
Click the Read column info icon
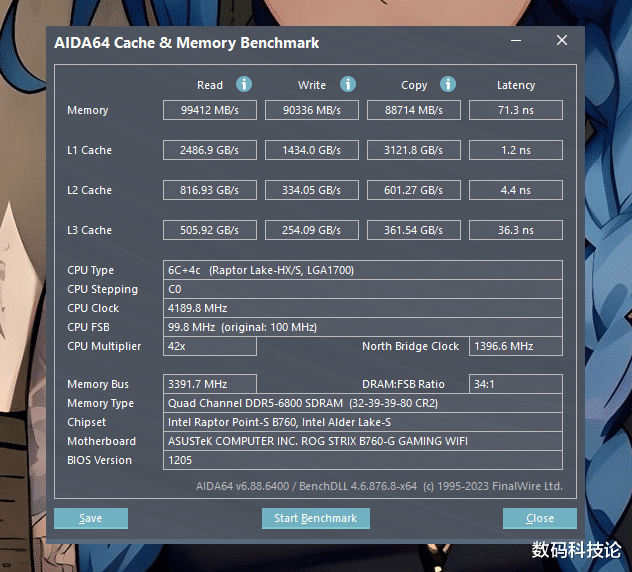[x=244, y=85]
